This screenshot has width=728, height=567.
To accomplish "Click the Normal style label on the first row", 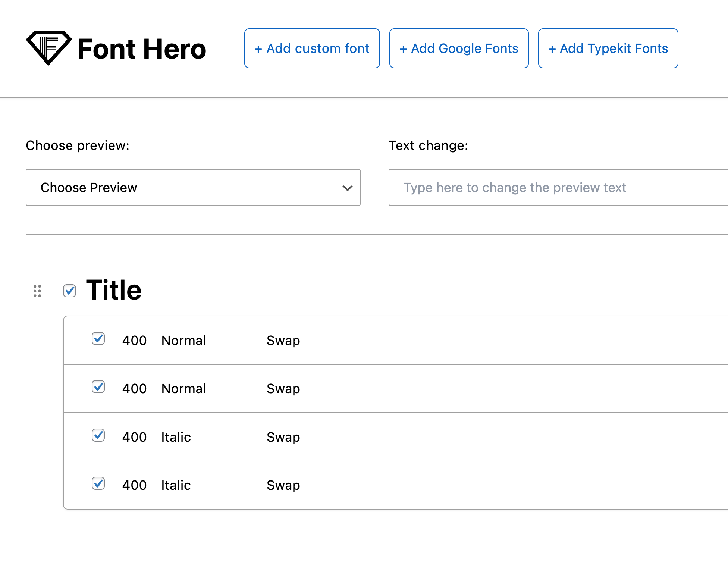I will pos(183,340).
